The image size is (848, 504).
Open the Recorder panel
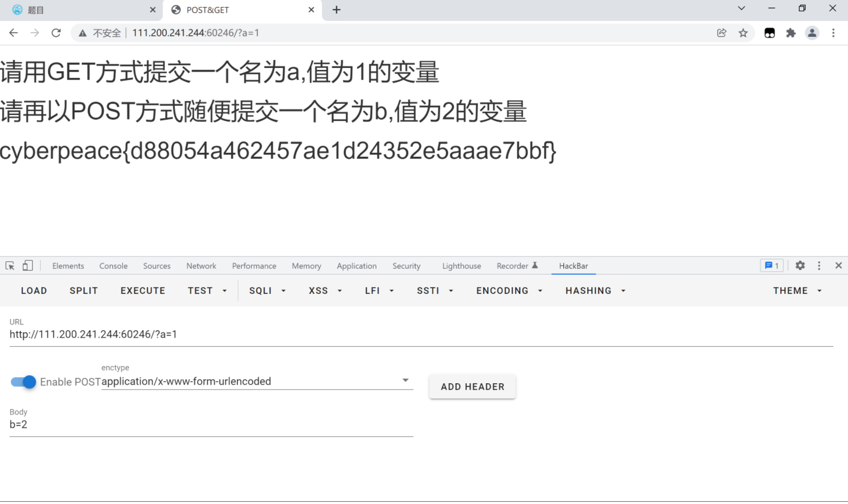point(517,266)
